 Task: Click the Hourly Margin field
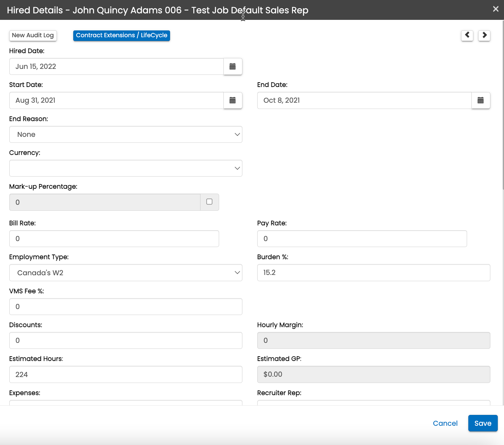374,340
